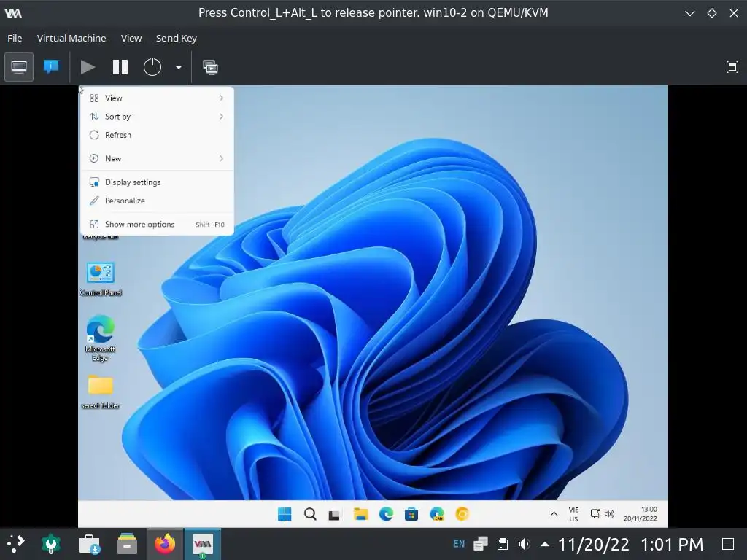The height and width of the screenshot is (560, 747).
Task: Open the shutdown options dropdown arrow
Action: [x=179, y=68]
